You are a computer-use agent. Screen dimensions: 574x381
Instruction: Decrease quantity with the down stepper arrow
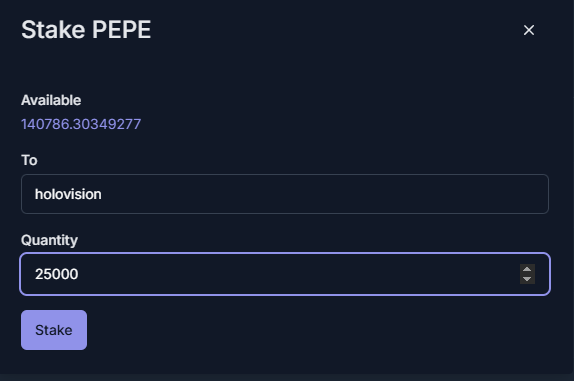tap(527, 279)
